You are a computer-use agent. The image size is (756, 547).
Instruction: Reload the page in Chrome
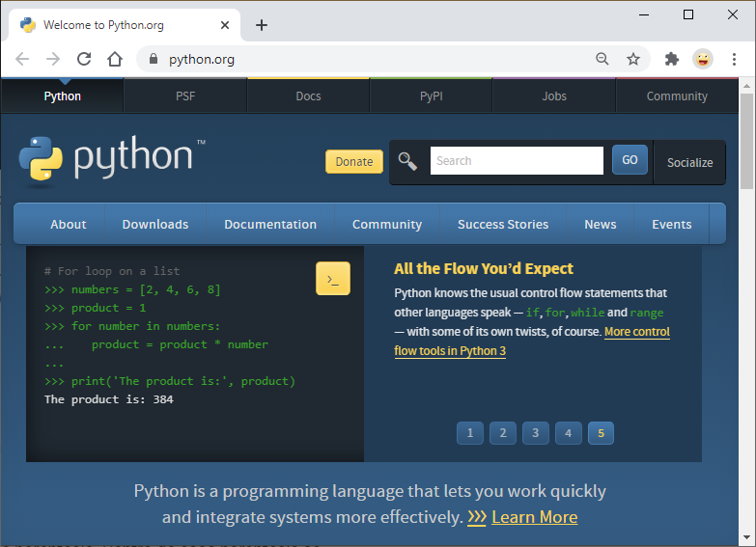[x=84, y=59]
